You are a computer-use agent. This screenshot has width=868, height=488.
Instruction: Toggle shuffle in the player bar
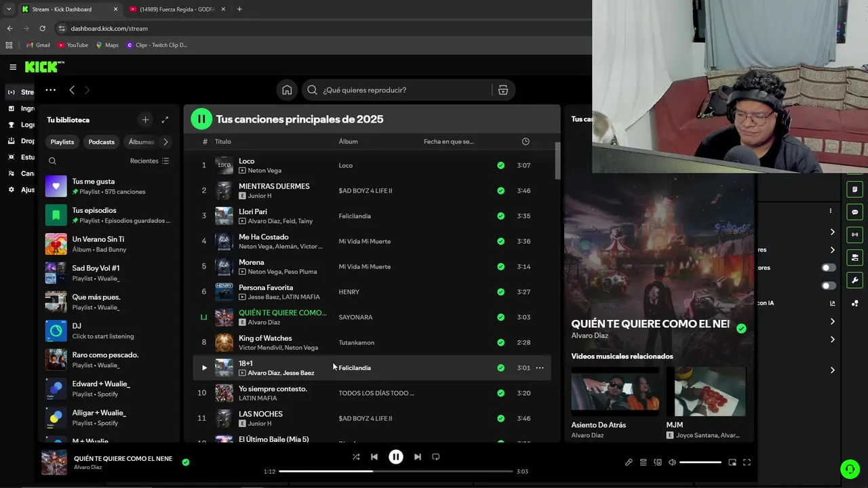click(356, 457)
